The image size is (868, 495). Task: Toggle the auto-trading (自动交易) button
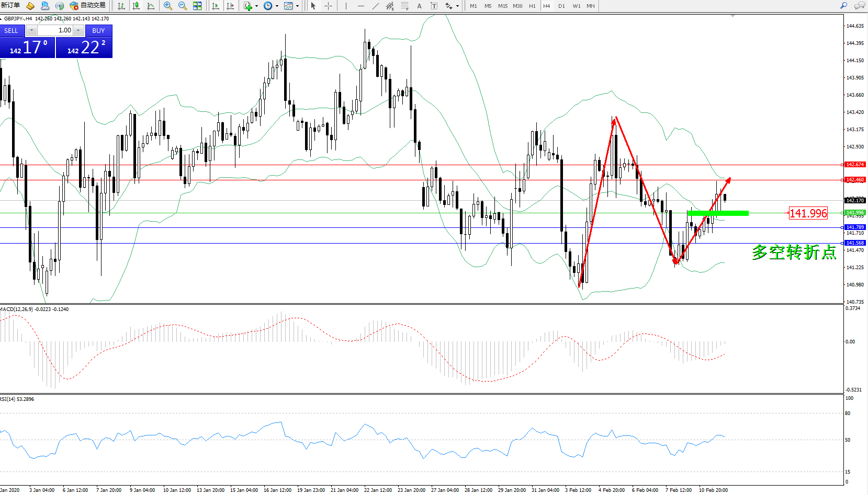(88, 6)
